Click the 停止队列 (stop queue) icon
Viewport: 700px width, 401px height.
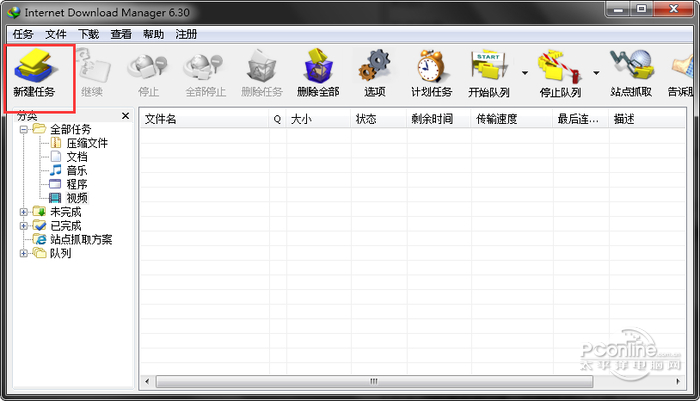559,67
